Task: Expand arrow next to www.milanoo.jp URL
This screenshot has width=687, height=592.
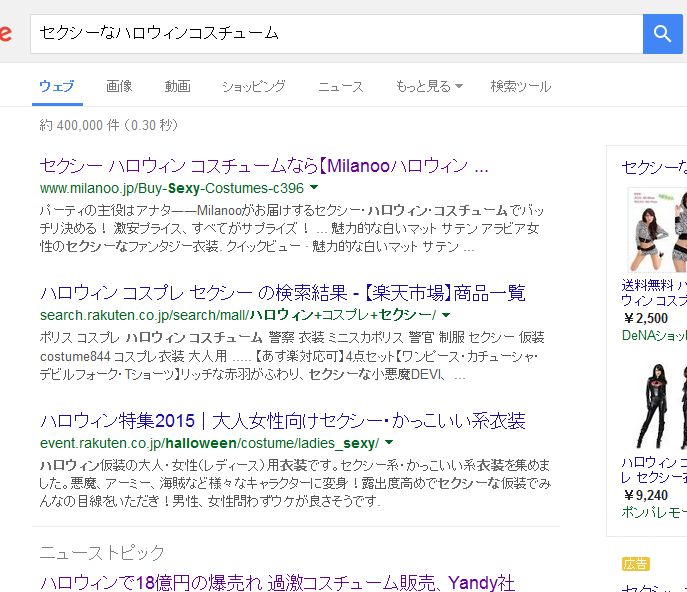Action: tap(314, 188)
